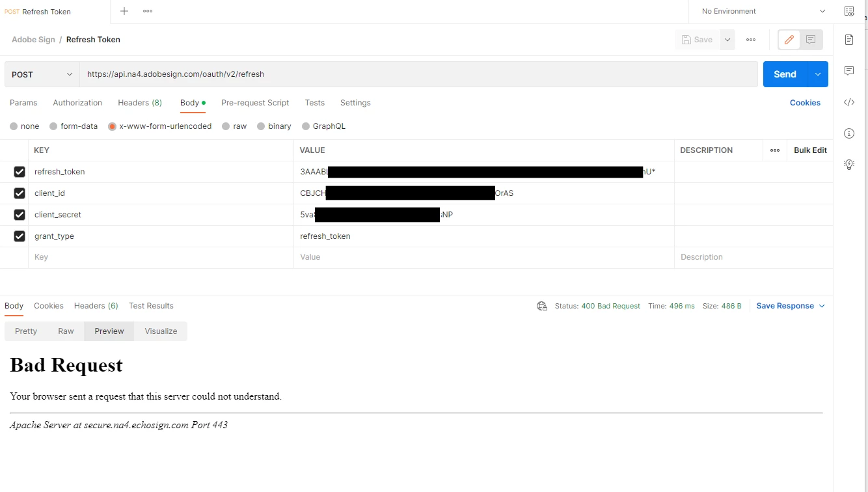Open more actions ellipsis beside Save

pyautogui.click(x=751, y=40)
